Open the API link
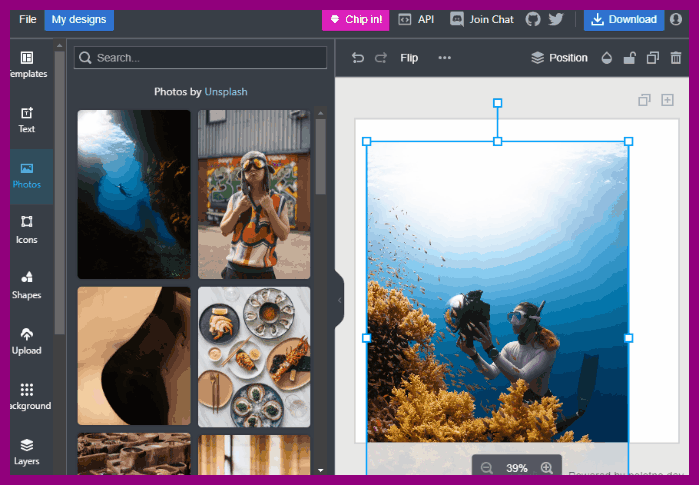The height and width of the screenshot is (485, 699). (x=416, y=20)
